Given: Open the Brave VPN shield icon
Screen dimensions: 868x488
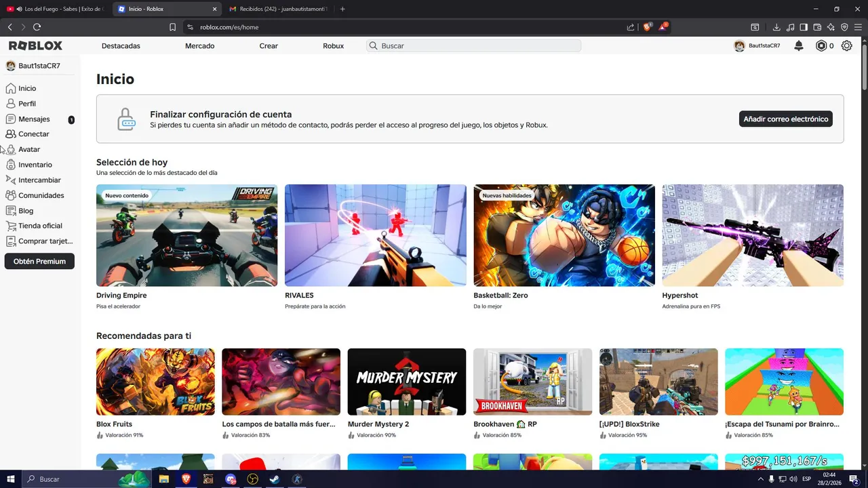Looking at the screenshot, I should click(844, 27).
